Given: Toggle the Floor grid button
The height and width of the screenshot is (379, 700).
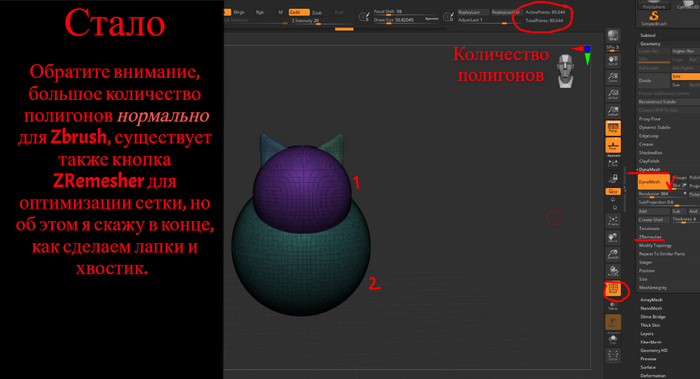Looking at the screenshot, I should click(613, 145).
